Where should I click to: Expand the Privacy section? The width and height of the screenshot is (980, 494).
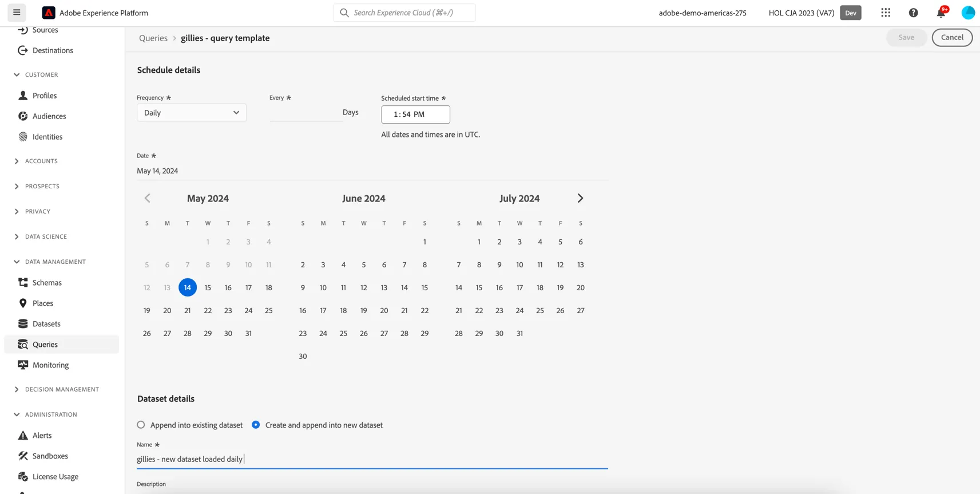[17, 212]
